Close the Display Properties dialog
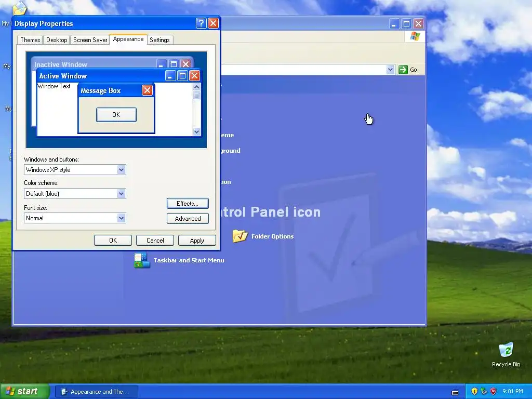The height and width of the screenshot is (399, 532). coord(213,23)
